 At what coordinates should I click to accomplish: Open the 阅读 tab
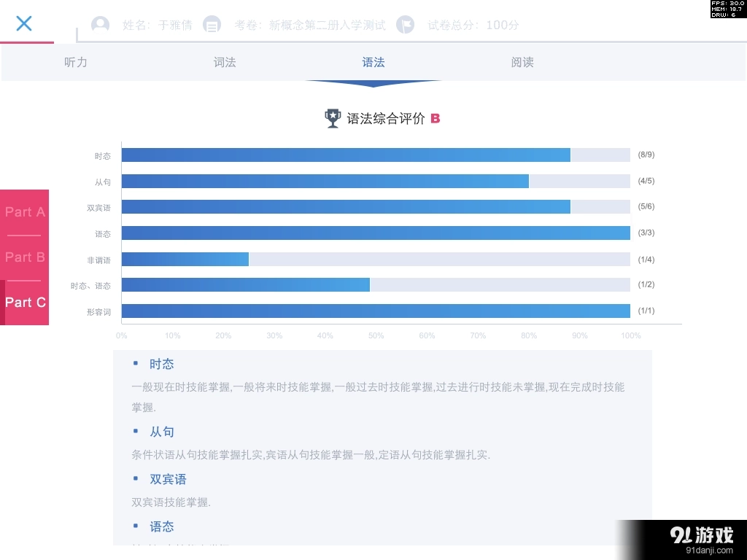pyautogui.click(x=522, y=62)
